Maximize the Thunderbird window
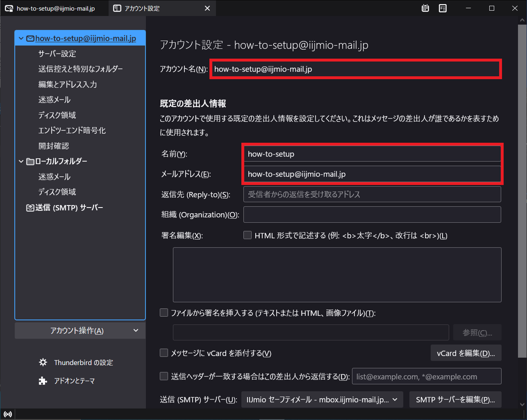The height and width of the screenshot is (420, 527). pyautogui.click(x=492, y=8)
